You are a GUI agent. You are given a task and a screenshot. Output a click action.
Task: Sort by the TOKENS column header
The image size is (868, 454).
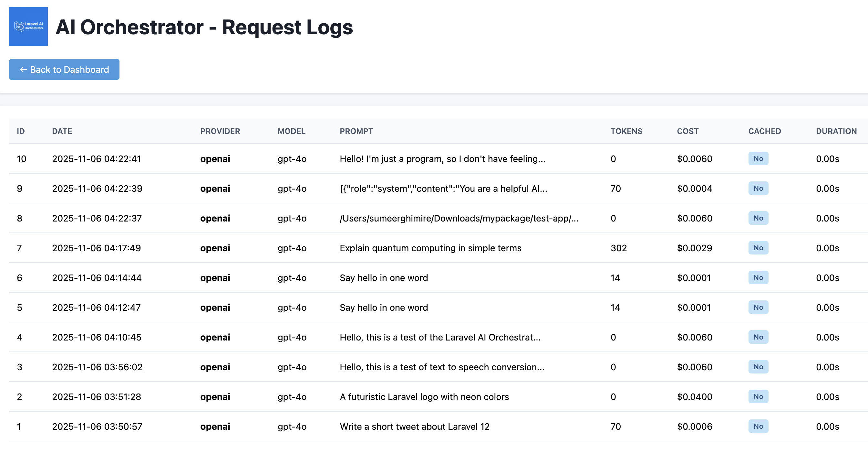(x=626, y=131)
